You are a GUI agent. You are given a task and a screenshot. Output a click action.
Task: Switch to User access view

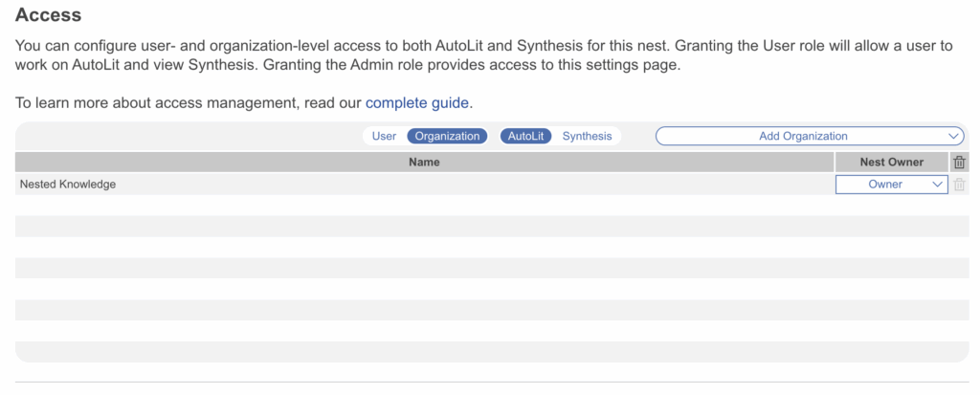click(384, 137)
